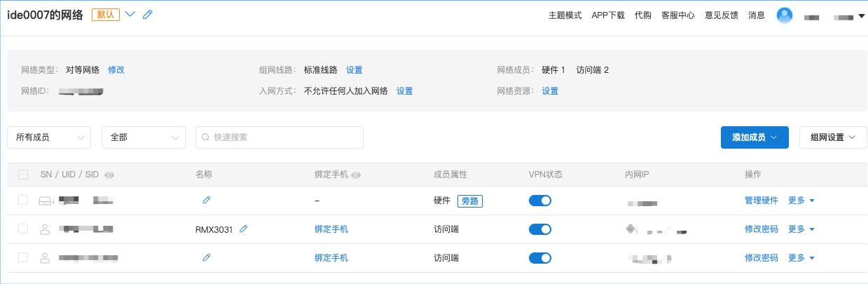
Task: Click the hardware device icon in first row
Action: [x=46, y=201]
